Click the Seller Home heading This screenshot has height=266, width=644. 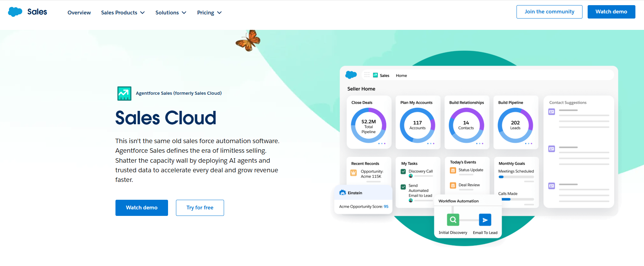(361, 89)
